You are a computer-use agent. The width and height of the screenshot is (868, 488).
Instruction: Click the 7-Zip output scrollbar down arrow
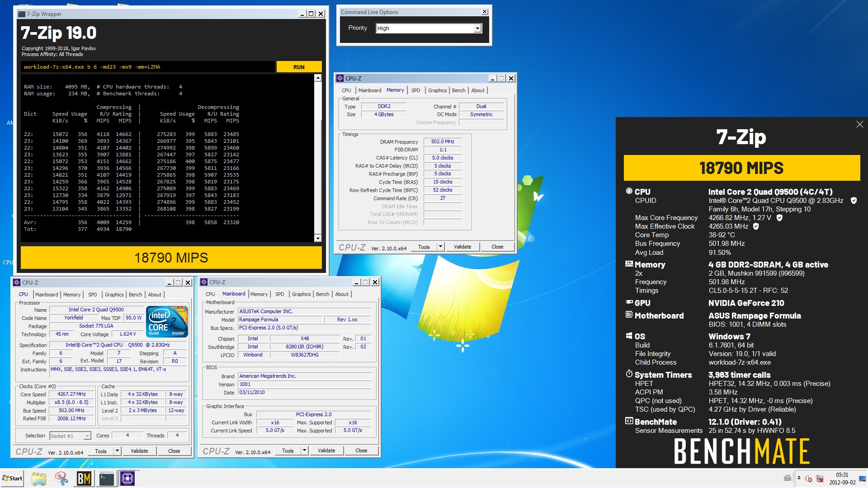pos(318,238)
